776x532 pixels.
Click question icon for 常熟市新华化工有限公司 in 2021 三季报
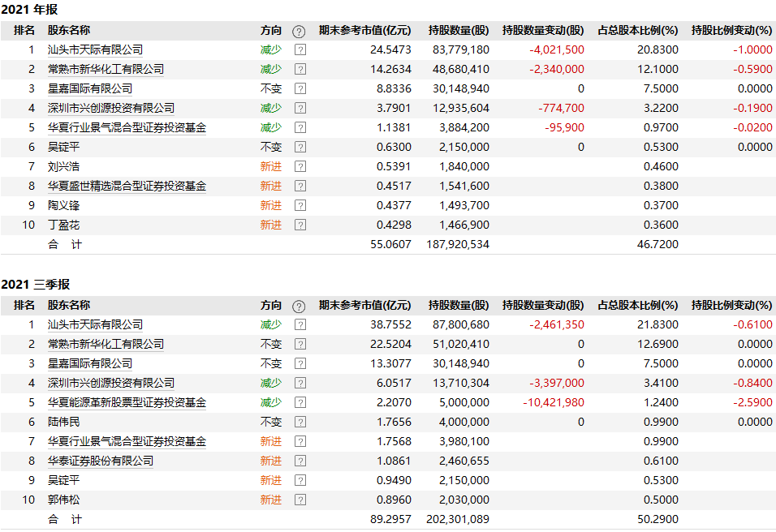300,344
